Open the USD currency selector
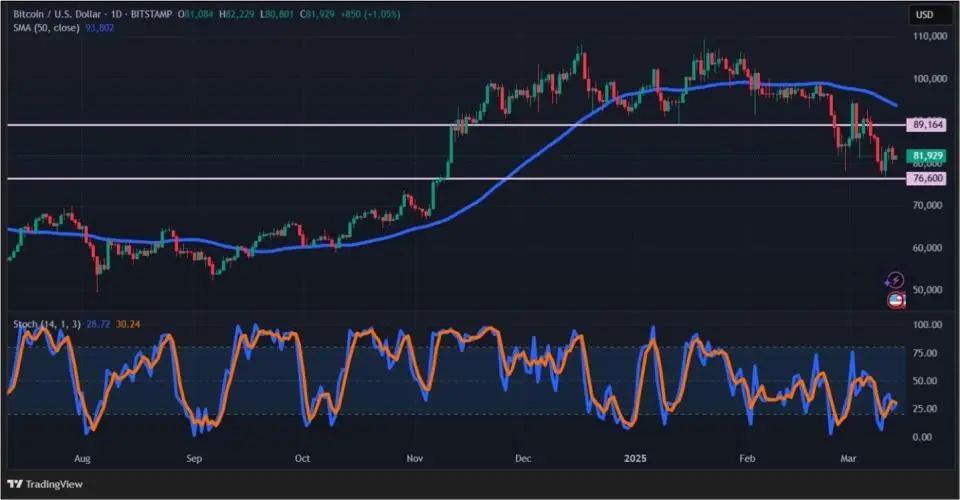 [923, 15]
